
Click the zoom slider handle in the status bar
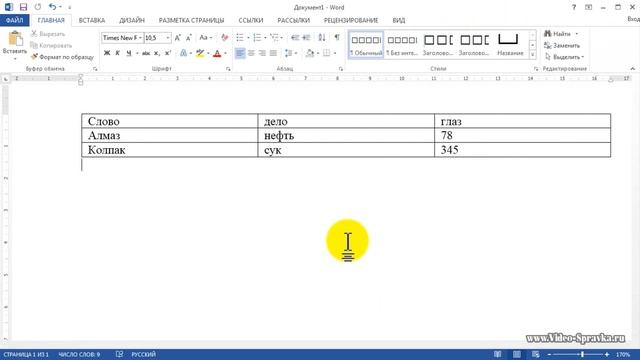tap(582, 354)
